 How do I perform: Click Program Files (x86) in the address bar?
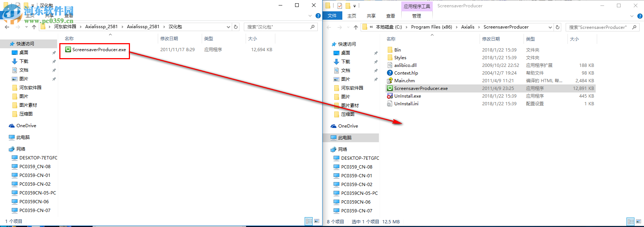[431, 27]
